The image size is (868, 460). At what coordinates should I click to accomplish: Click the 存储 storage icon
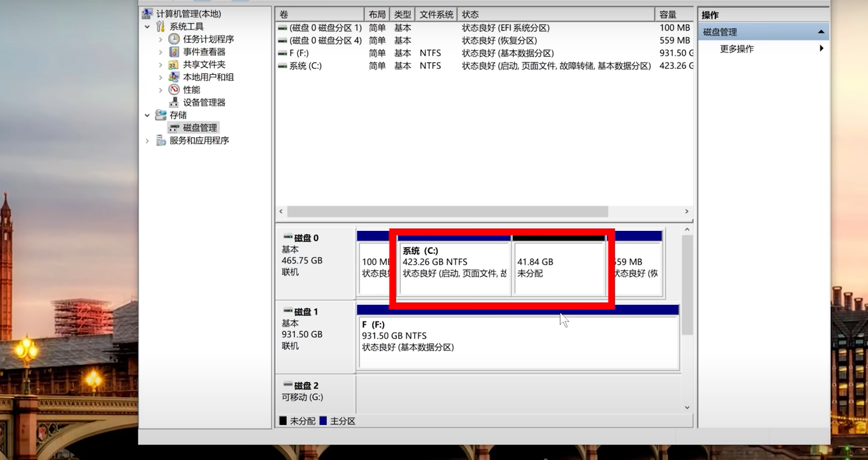coord(161,115)
